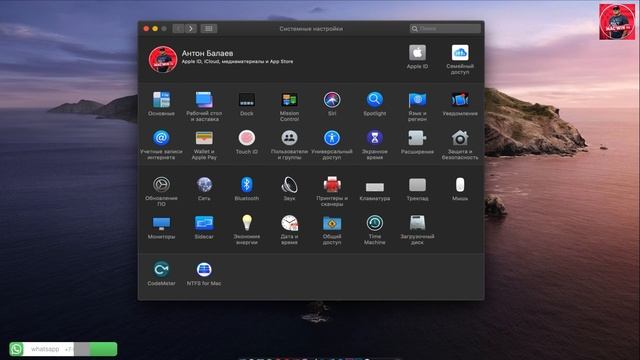Open Рабочий стол и заставка pane
Screen dimensions: 640x360
[204, 100]
